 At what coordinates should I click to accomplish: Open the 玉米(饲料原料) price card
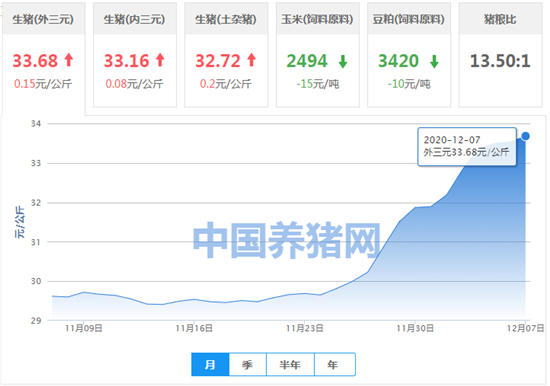317,55
